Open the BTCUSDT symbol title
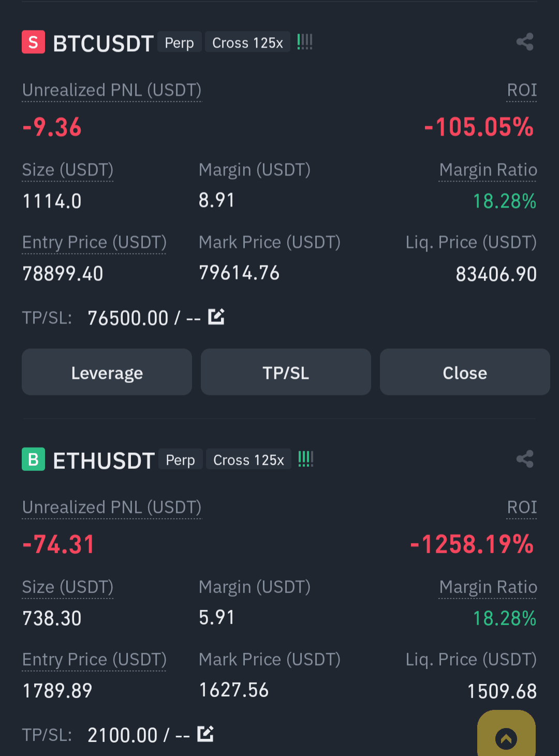This screenshot has width=559, height=756. (x=104, y=43)
